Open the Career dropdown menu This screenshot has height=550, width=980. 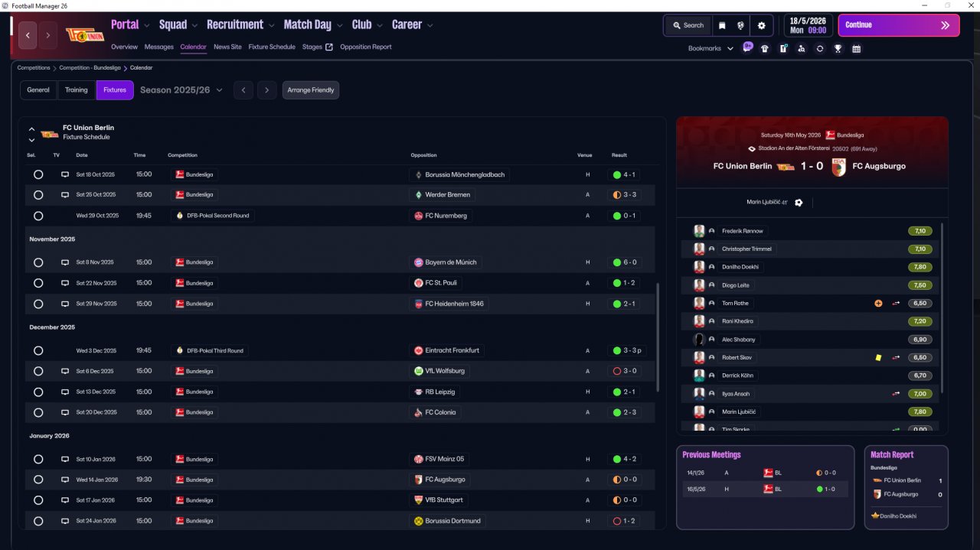(412, 24)
